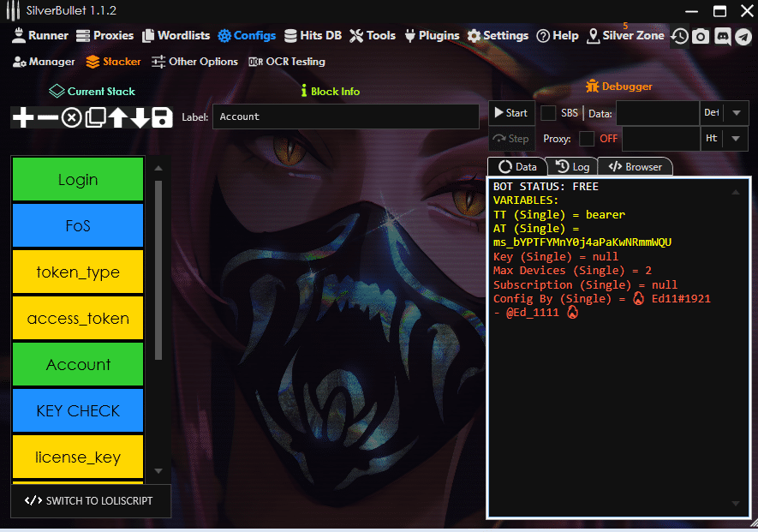Click the stack list scroll up arrow
This screenshot has width=758, height=532.
(158, 168)
